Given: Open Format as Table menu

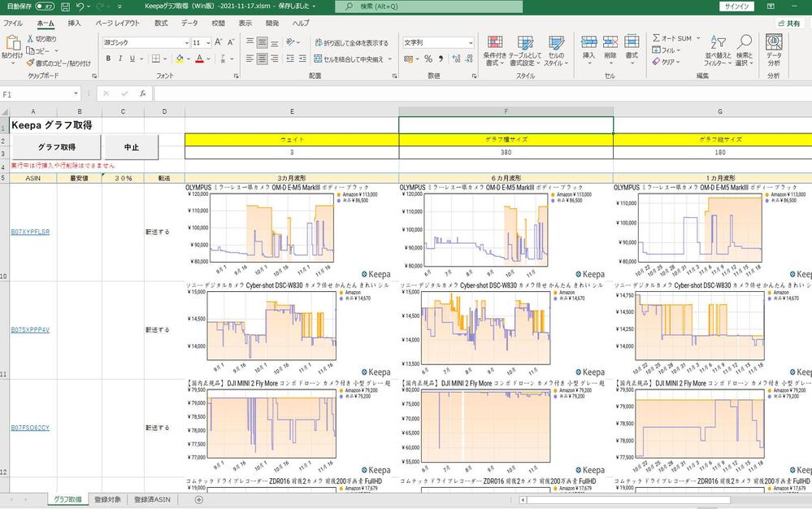Looking at the screenshot, I should (525, 50).
